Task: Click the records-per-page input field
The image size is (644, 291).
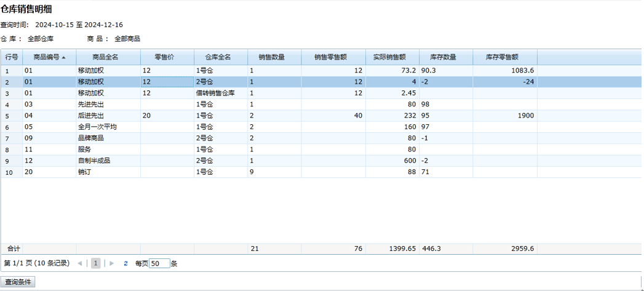Action: pos(159,263)
